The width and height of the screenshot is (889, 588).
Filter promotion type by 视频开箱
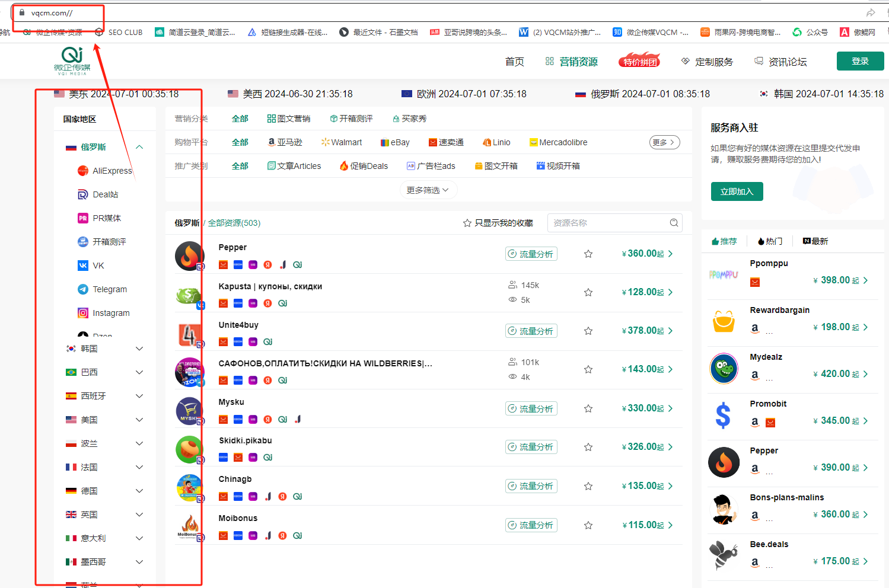pos(558,166)
